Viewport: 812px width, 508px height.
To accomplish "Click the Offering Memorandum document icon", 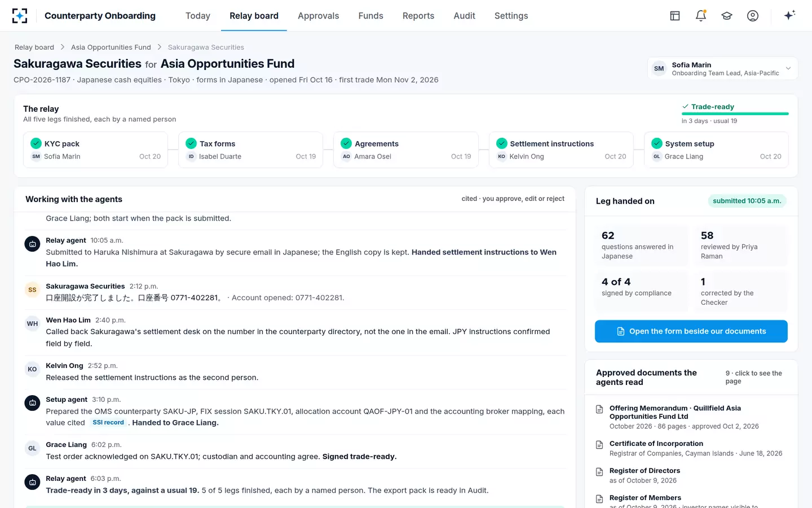I will (599, 409).
